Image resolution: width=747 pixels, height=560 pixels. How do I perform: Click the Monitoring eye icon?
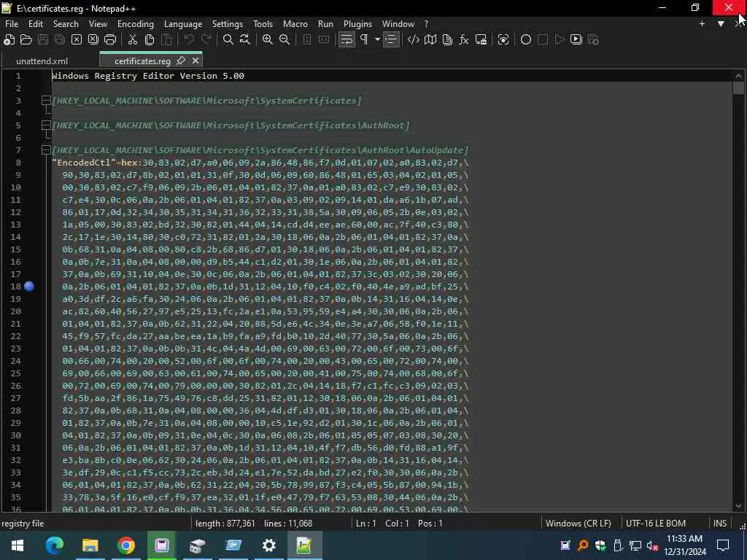tap(503, 40)
